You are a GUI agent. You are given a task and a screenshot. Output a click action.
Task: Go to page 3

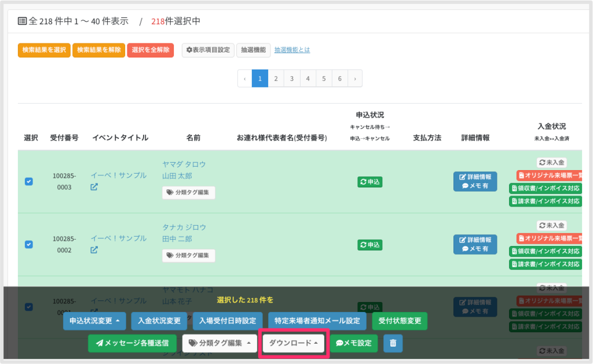coord(292,79)
